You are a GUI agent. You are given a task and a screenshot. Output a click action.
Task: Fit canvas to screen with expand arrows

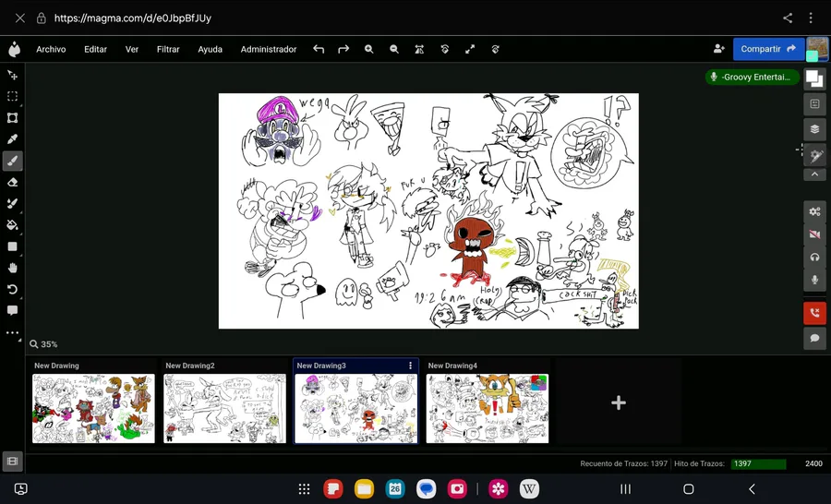click(470, 49)
